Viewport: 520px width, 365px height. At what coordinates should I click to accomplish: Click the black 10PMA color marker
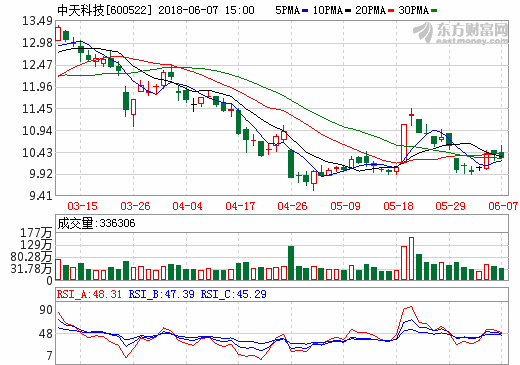pyautogui.click(x=348, y=11)
